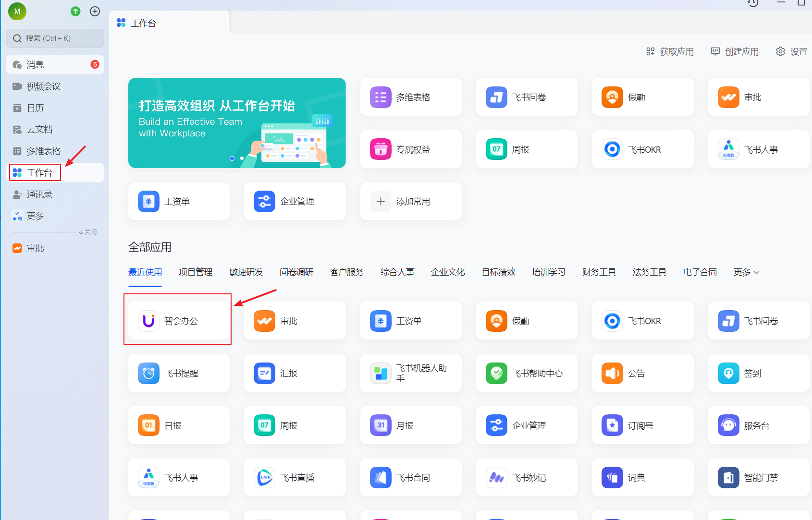Click the workplace promotional banner
This screenshot has width=812, height=520.
[237, 123]
